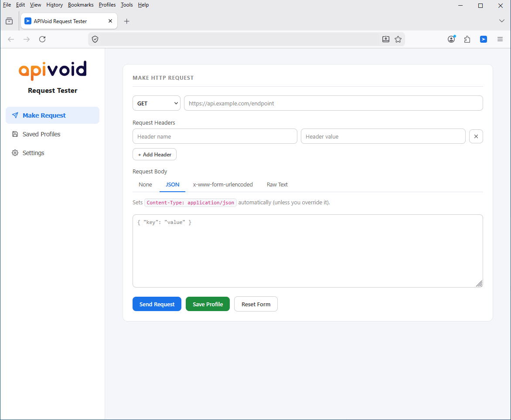Screen dimensions: 511x420
Task: Click the install page icon in the address bar
Action: coord(386,39)
